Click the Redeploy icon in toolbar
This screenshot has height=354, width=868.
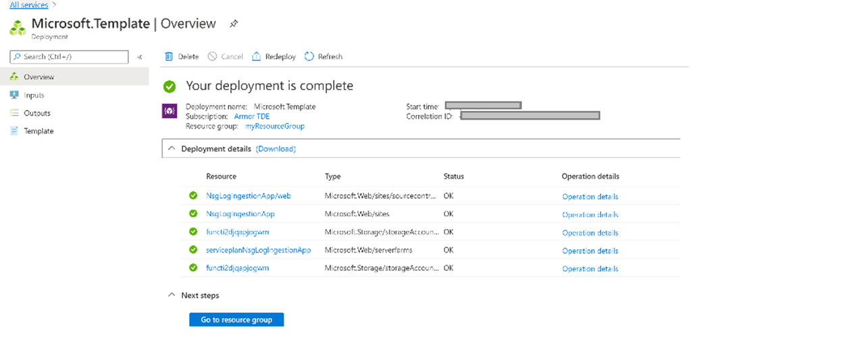257,57
